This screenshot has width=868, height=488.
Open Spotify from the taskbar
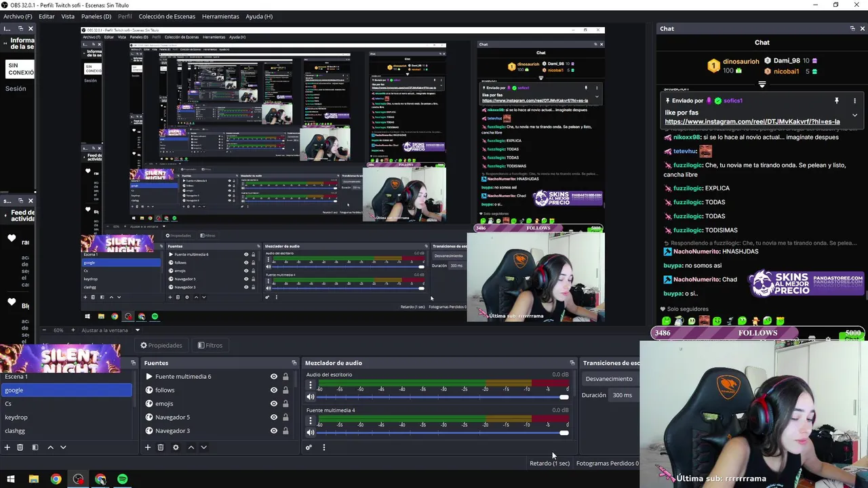(x=123, y=479)
